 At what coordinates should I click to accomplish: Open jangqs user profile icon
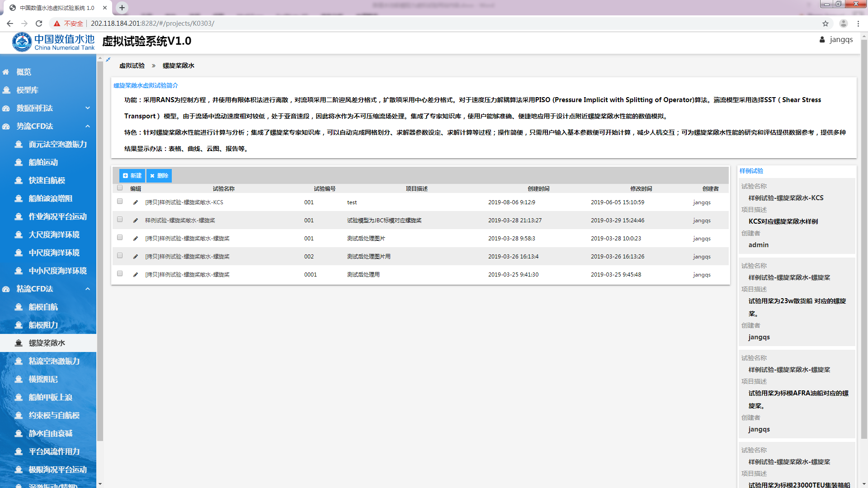tap(822, 40)
